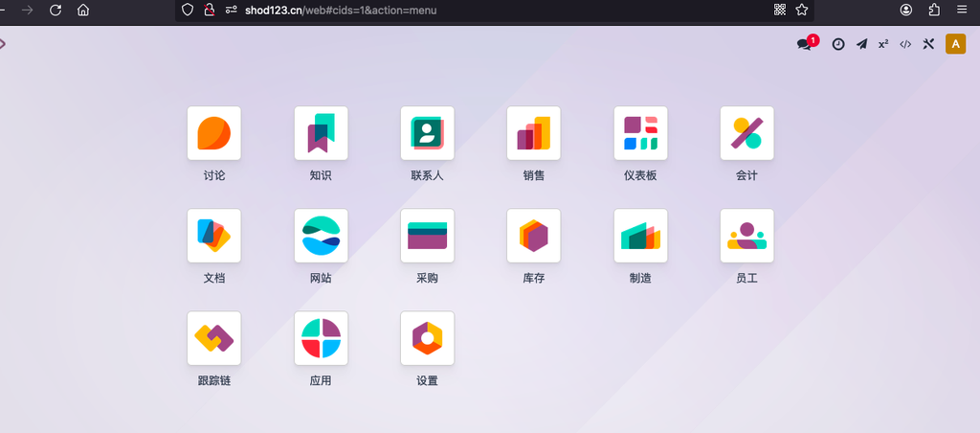Screen dimensions: 980x433
Task: Click the 仪表板 label text
Action: pos(640,176)
